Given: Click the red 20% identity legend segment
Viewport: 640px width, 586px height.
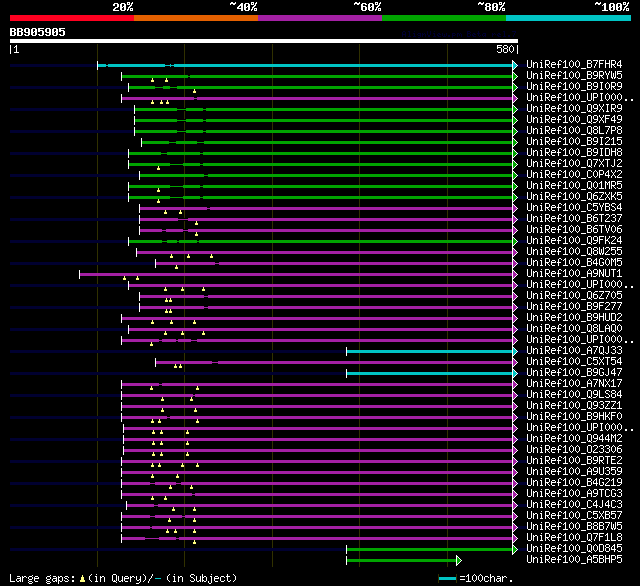Looking at the screenshot, I should [72, 18].
